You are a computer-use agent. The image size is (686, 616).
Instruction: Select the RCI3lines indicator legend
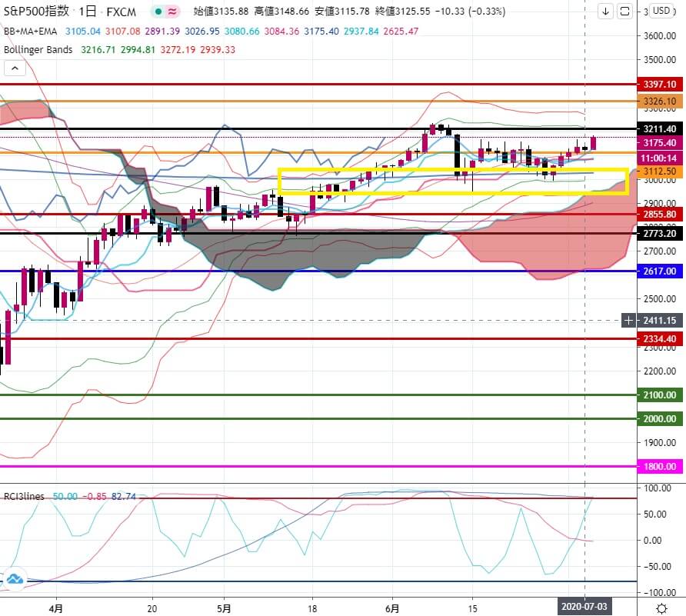[x=24, y=496]
